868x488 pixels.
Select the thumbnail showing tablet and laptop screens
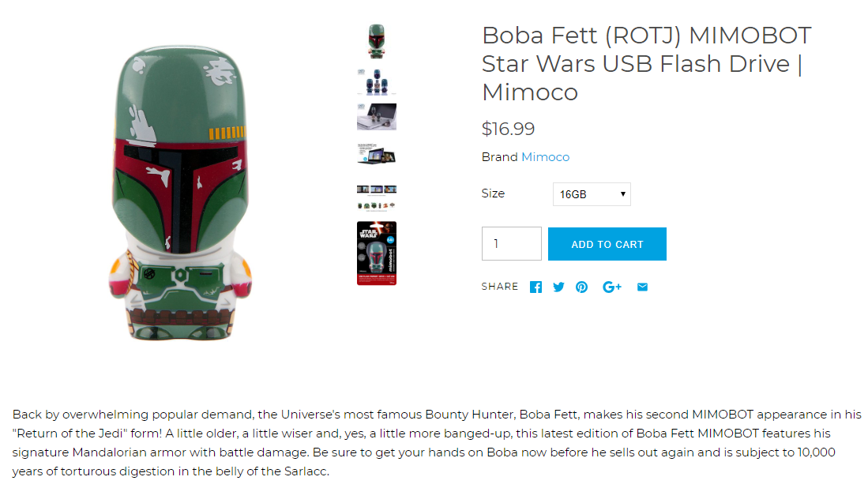coord(377,154)
